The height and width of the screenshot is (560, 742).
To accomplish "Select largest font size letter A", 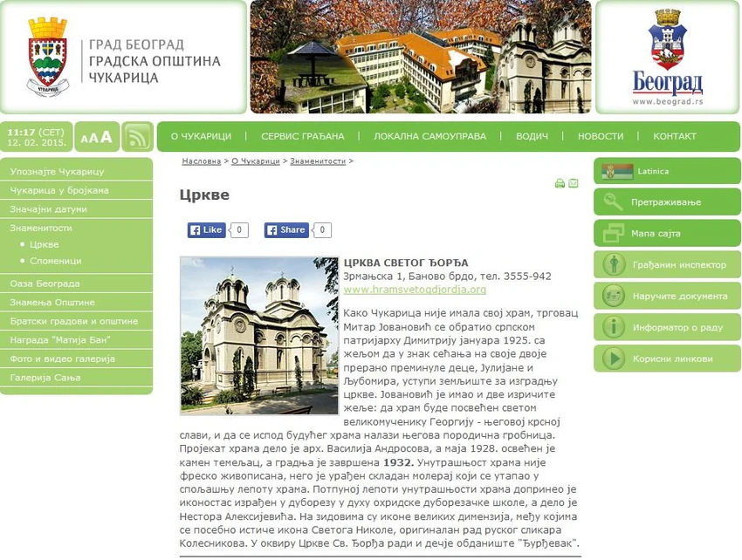I will pos(106,137).
